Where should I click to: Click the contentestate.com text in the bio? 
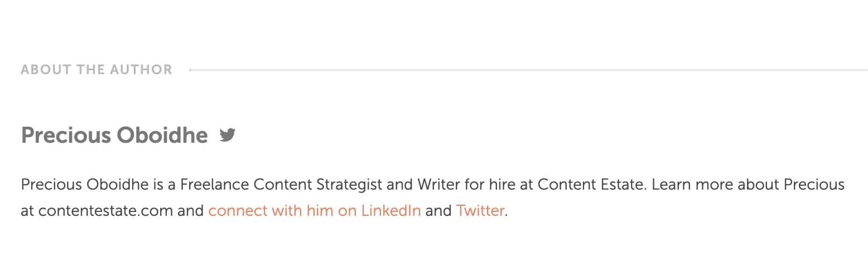(x=105, y=211)
